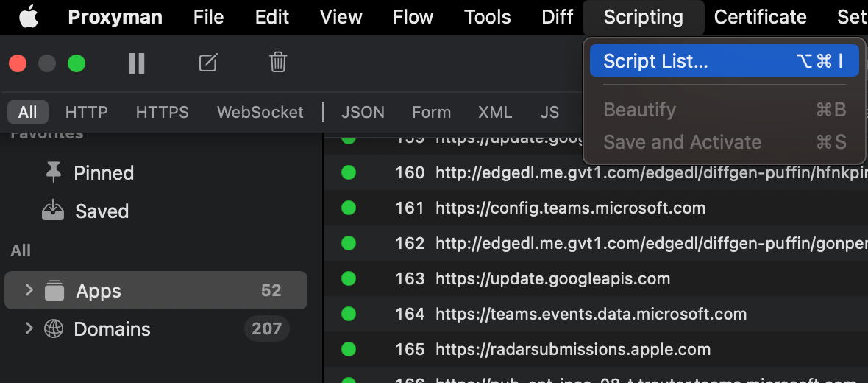
Task: Click green status dot for request 165
Action: pyautogui.click(x=348, y=349)
